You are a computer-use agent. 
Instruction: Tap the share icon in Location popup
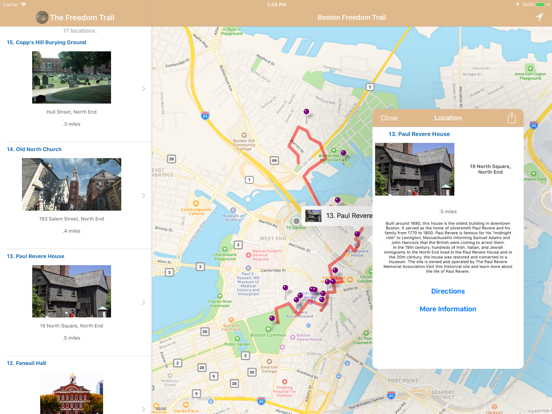[x=512, y=118]
